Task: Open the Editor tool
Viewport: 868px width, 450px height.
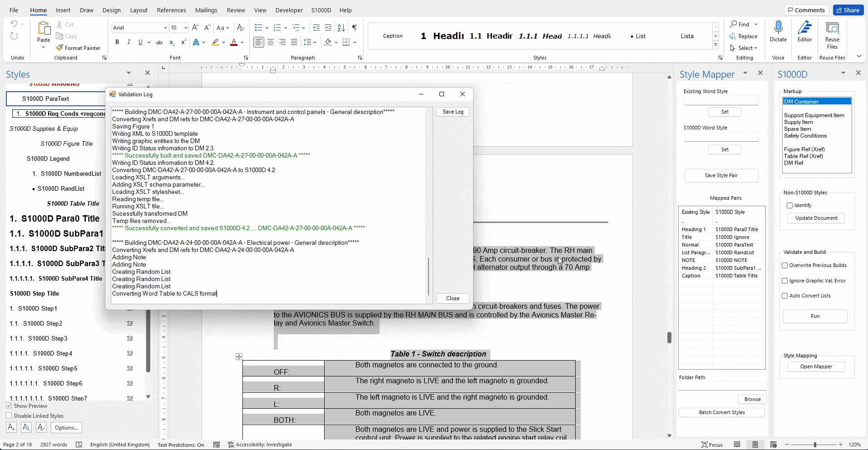Action: [x=804, y=31]
